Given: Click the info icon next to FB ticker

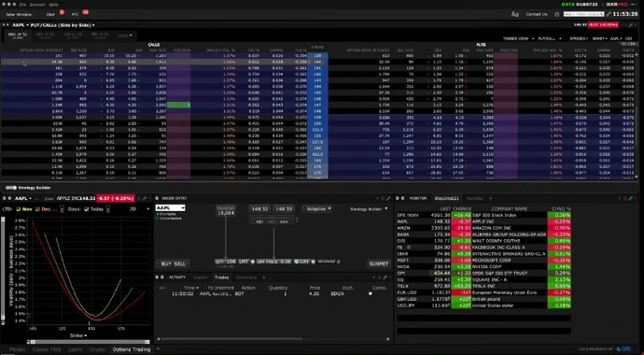Looking at the screenshot, I should [x=409, y=248].
